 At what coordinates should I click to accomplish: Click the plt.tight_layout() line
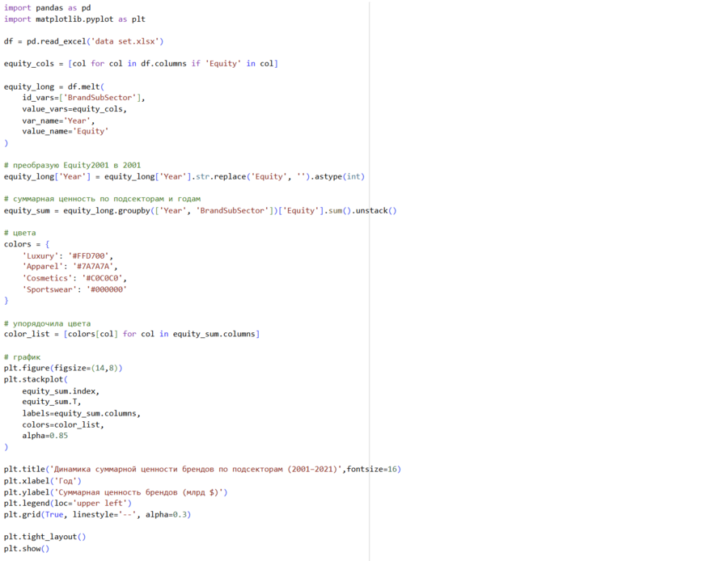tap(45, 537)
